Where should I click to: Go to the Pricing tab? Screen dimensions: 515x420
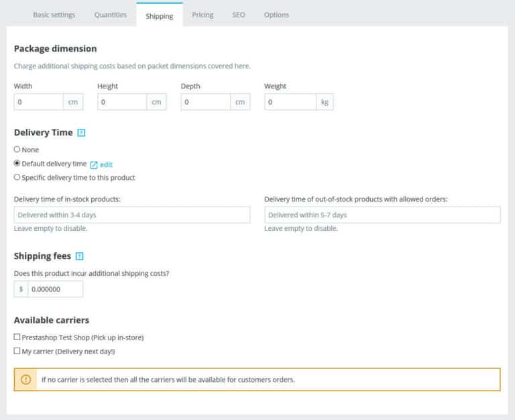coord(203,15)
